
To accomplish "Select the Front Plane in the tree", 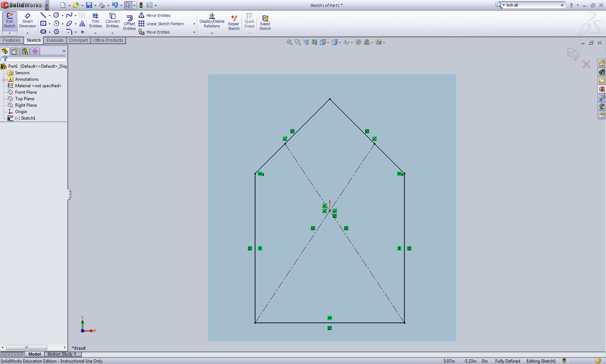I will tap(25, 92).
